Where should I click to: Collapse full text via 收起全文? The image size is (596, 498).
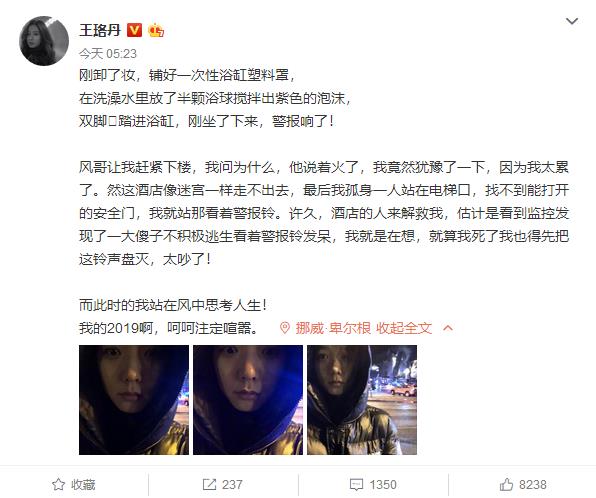pos(404,328)
